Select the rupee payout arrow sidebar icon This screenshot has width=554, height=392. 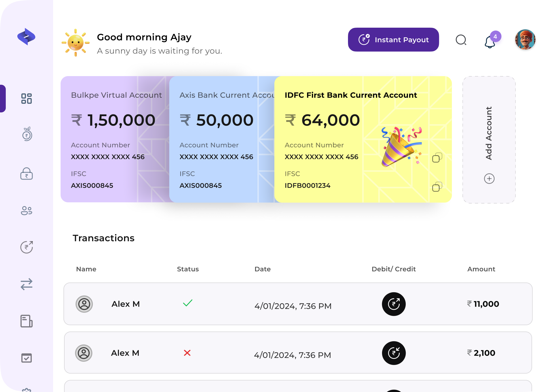coord(27,247)
